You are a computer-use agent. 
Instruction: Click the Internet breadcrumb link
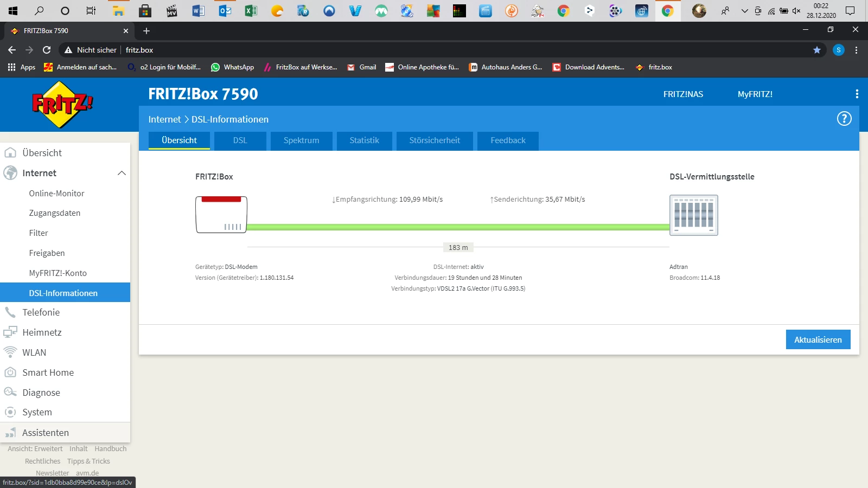(164, 119)
